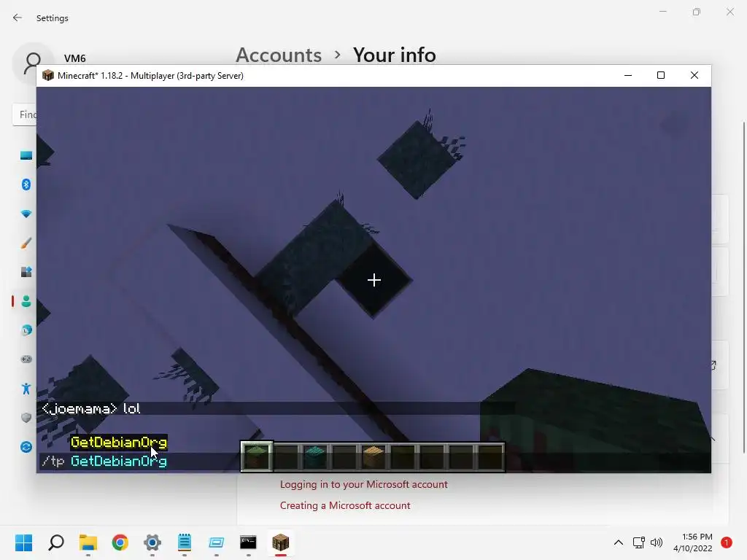Pick the GetDebianOrg autocomplete suggestion
The width and height of the screenshot is (747, 560).
pyautogui.click(x=119, y=443)
